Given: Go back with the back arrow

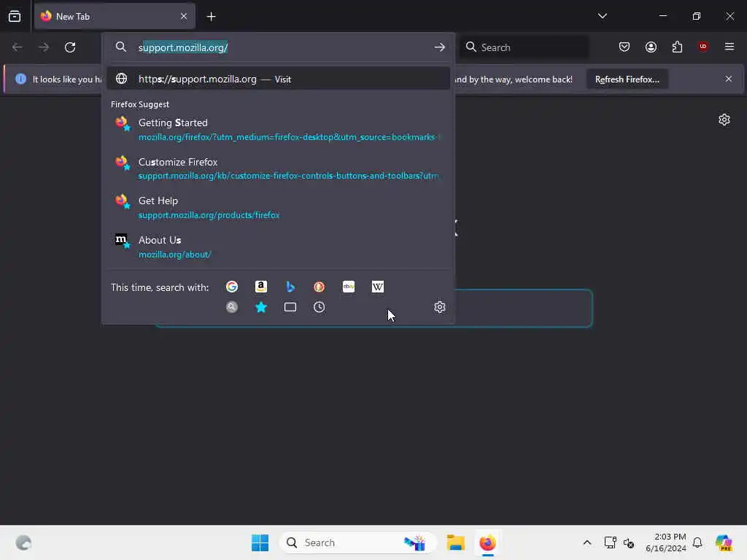Looking at the screenshot, I should pyautogui.click(x=18, y=47).
